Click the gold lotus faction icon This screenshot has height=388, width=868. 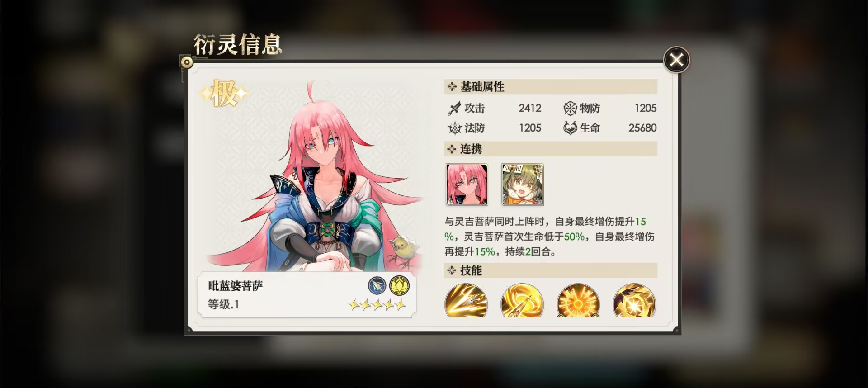point(399,286)
